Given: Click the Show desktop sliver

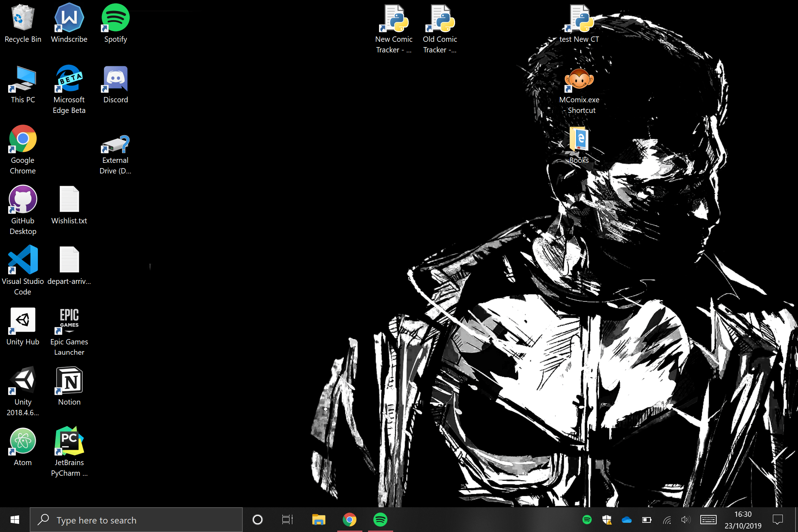Looking at the screenshot, I should pyautogui.click(x=796, y=520).
